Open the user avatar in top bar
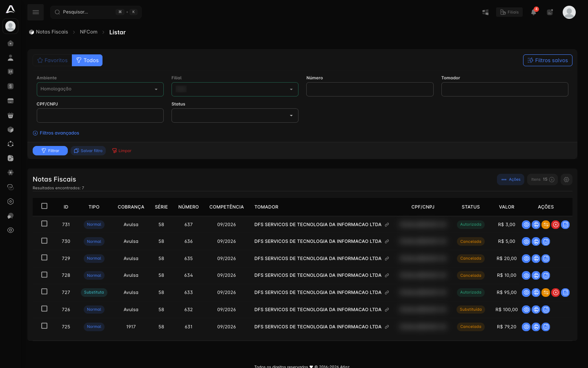 [x=569, y=12]
